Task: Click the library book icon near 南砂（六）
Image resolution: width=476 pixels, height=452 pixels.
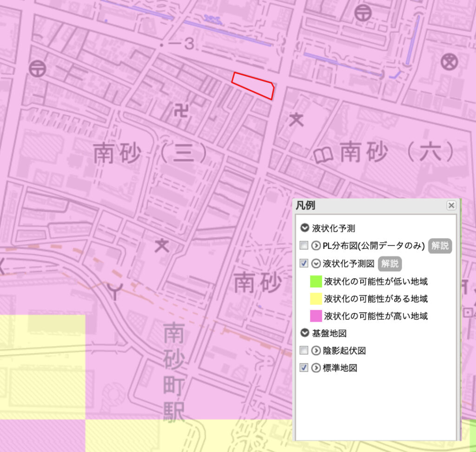Action: pyautogui.click(x=324, y=155)
